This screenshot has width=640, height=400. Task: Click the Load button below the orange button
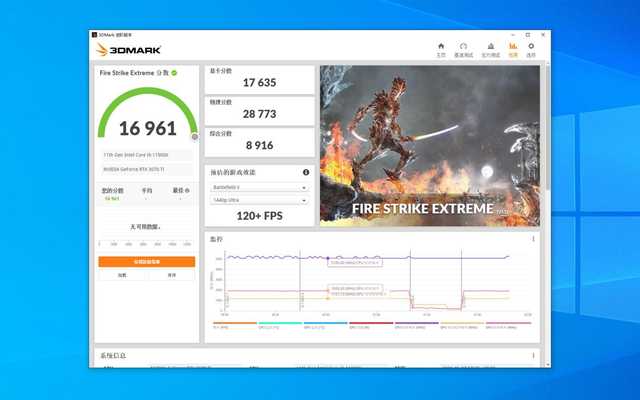[122, 275]
